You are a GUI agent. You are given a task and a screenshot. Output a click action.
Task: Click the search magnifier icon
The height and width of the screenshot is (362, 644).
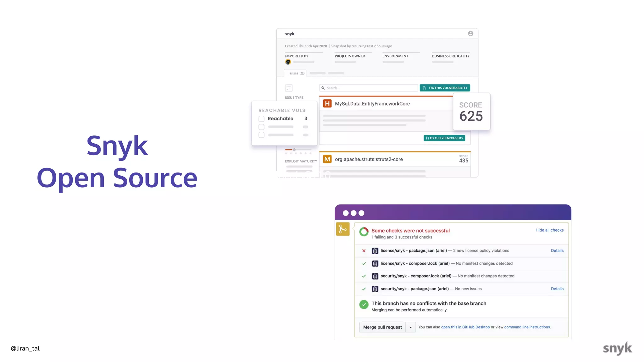(323, 88)
